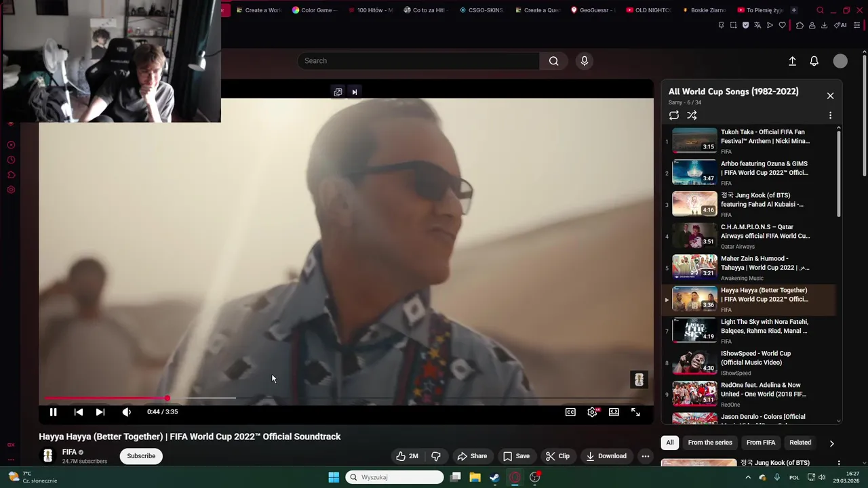868x488 pixels.
Task: Like the video (2M likes)
Action: point(407,456)
